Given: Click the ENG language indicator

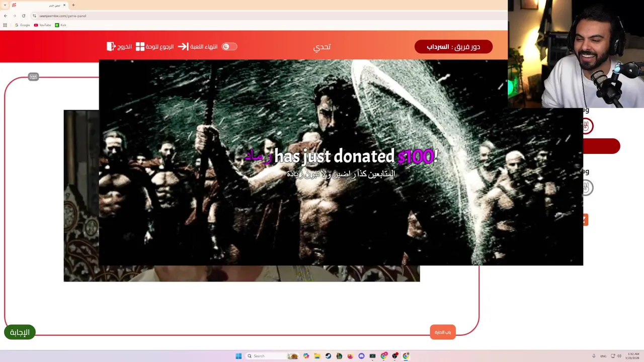Looking at the screenshot, I should coord(603,356).
